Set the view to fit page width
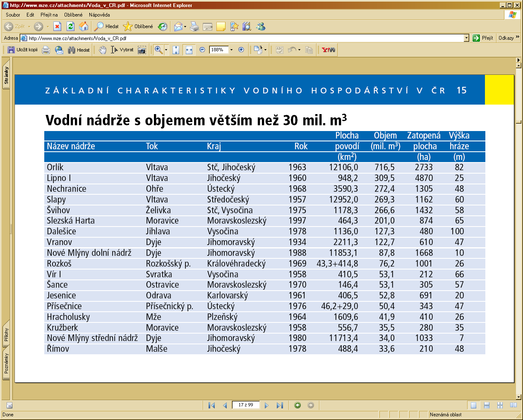The width and height of the screenshot is (523, 420). [x=189, y=50]
